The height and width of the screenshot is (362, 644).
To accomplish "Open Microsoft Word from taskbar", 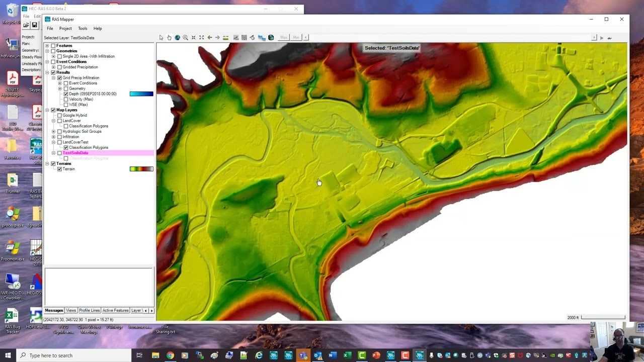I will click(x=332, y=355).
